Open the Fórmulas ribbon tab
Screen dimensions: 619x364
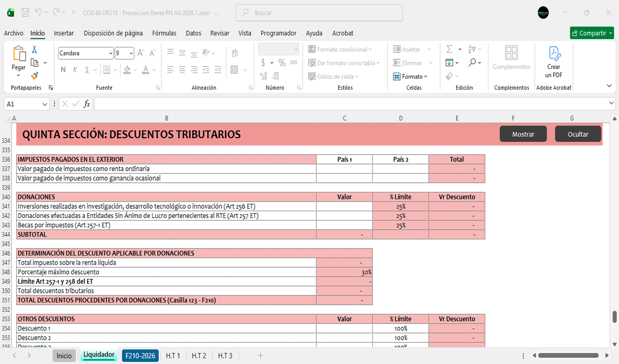(164, 33)
